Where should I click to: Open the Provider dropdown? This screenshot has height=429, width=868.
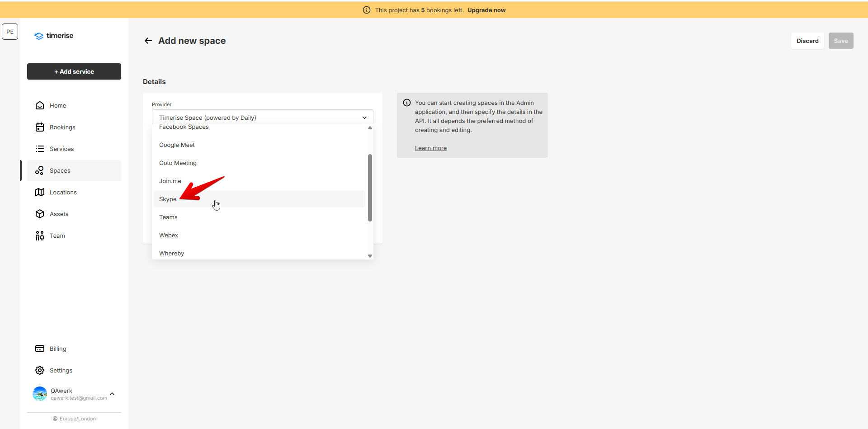click(x=263, y=118)
